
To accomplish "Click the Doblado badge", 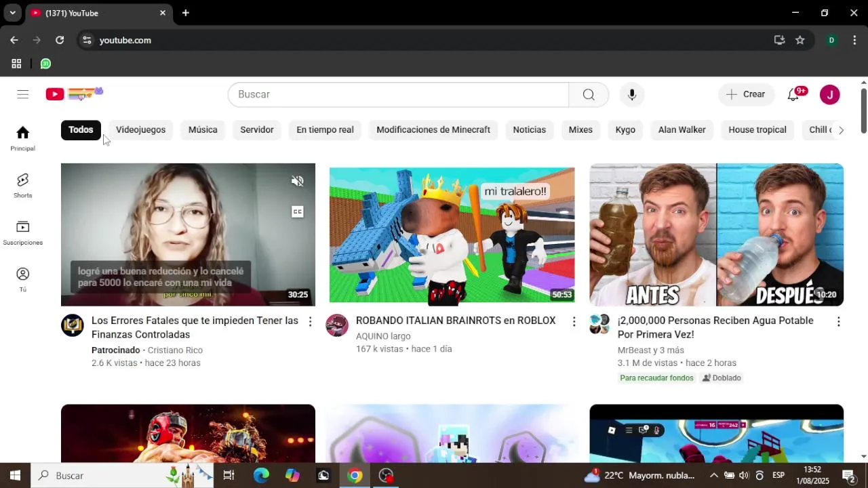I will (x=722, y=378).
